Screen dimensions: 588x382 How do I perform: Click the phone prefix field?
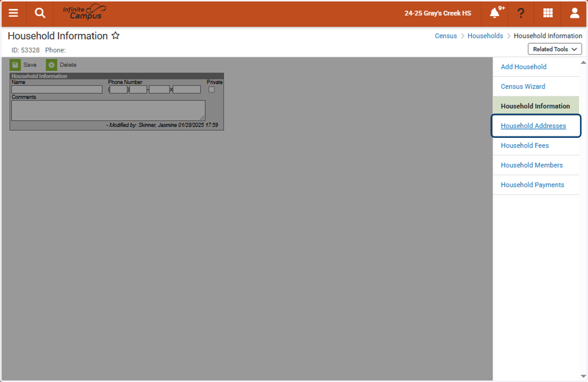coord(138,90)
